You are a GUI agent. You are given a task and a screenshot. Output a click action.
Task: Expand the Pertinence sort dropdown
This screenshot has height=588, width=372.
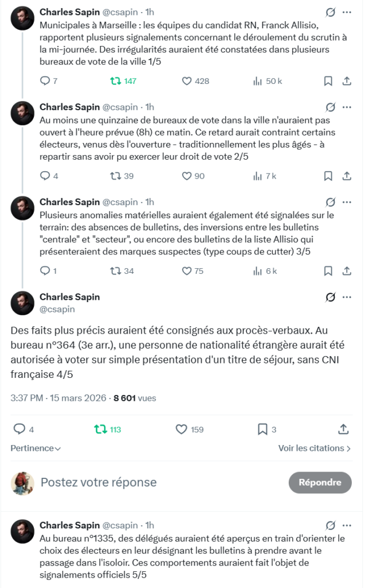36,448
